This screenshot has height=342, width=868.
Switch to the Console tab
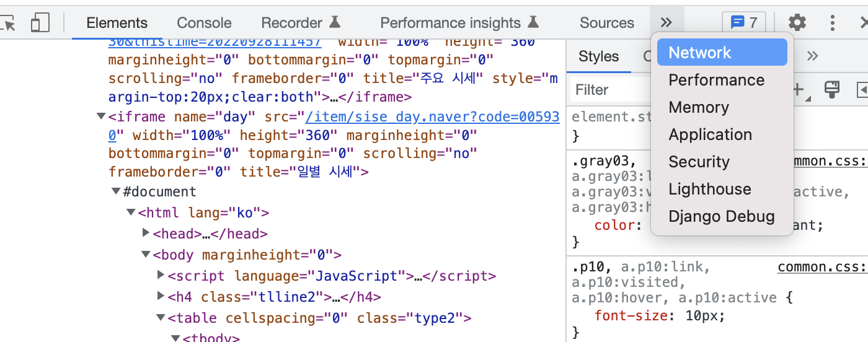tap(204, 23)
